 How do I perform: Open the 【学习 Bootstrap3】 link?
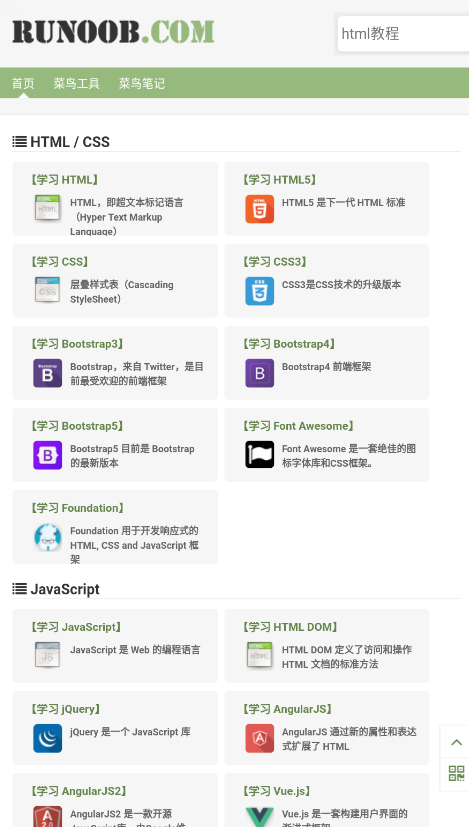point(78,344)
